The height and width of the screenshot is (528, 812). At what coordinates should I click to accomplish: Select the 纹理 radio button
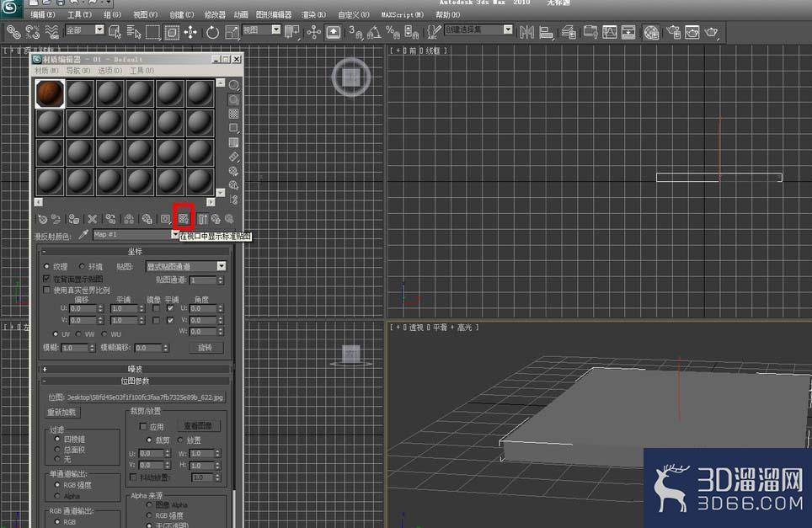[x=47, y=266]
